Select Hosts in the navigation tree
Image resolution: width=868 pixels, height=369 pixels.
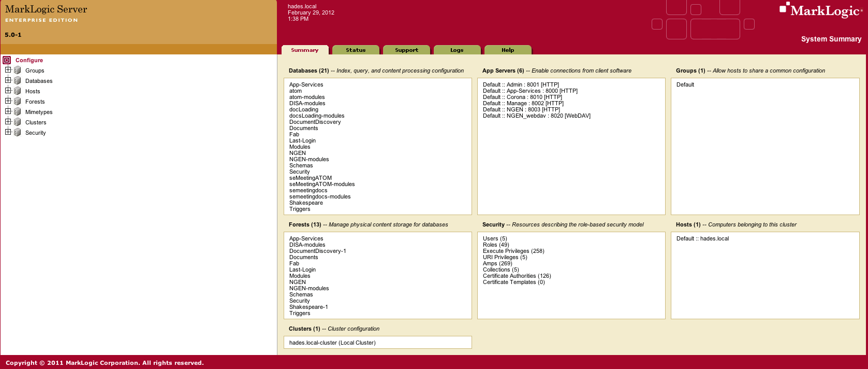[33, 91]
